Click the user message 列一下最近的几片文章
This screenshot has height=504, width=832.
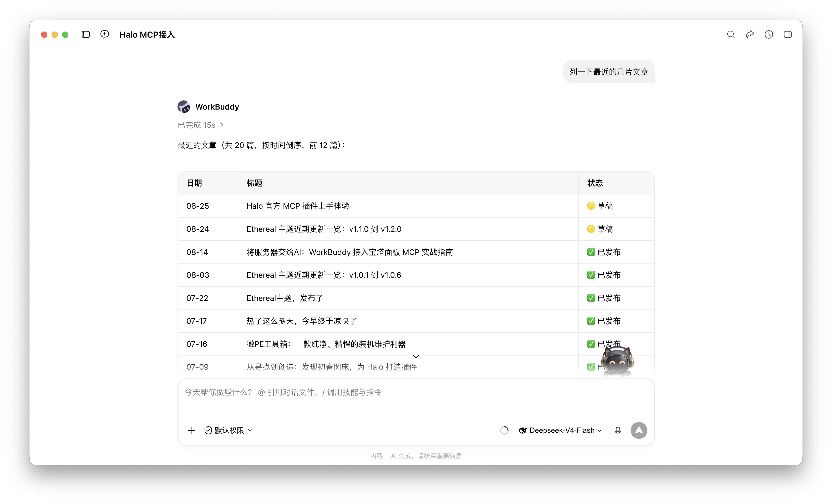(x=609, y=72)
